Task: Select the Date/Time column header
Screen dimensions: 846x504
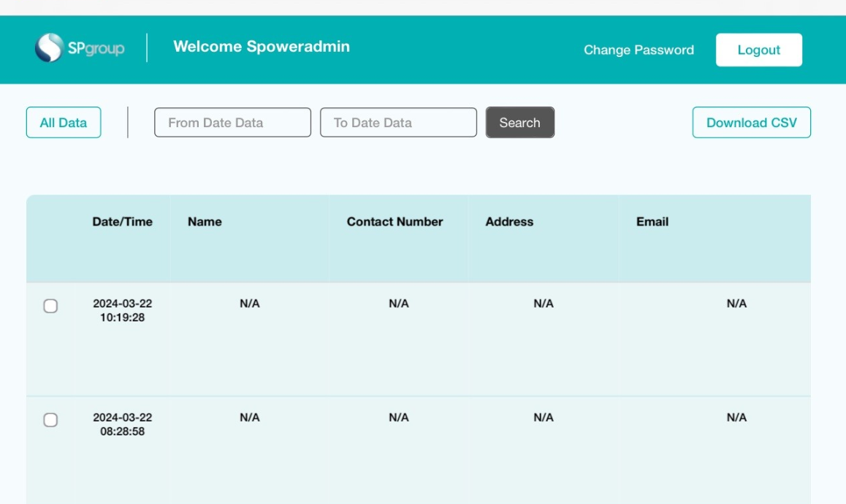Action: [122, 222]
